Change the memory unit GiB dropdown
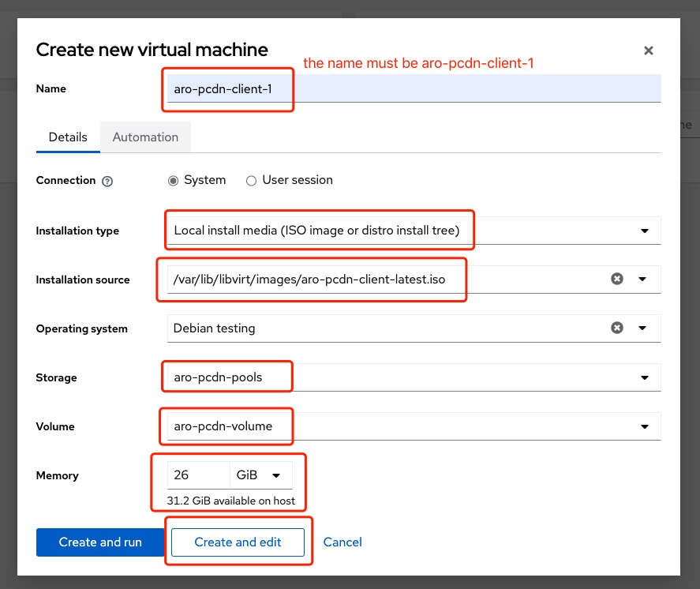 261,475
